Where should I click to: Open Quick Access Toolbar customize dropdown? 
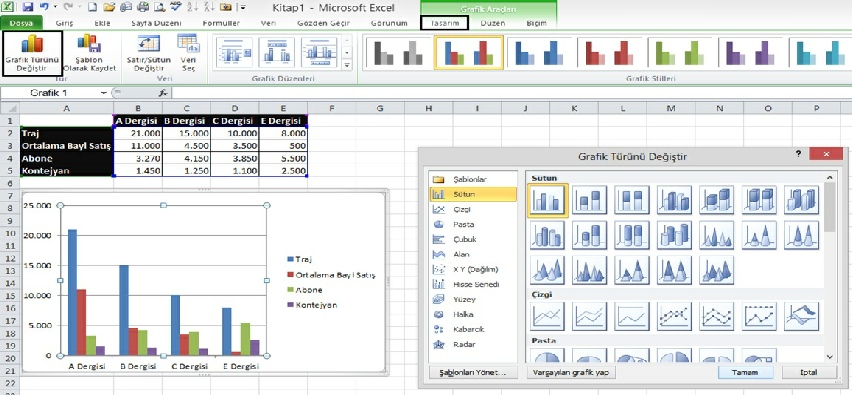(242, 8)
